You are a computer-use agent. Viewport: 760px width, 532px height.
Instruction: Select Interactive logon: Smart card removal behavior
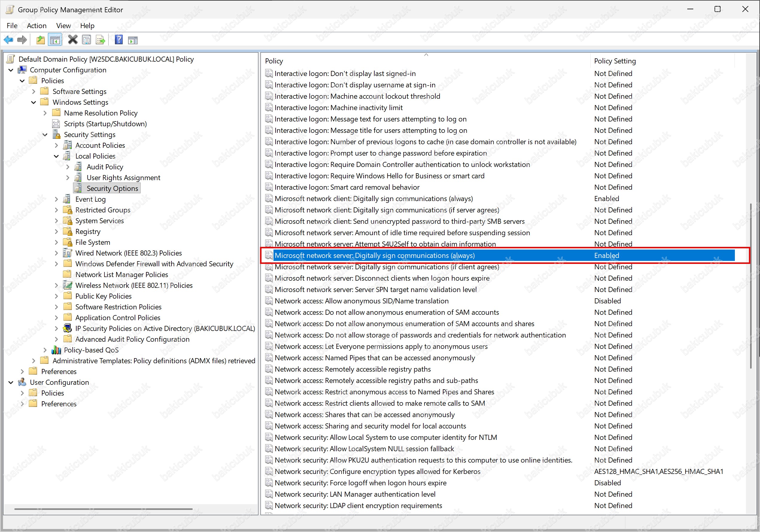499,187
